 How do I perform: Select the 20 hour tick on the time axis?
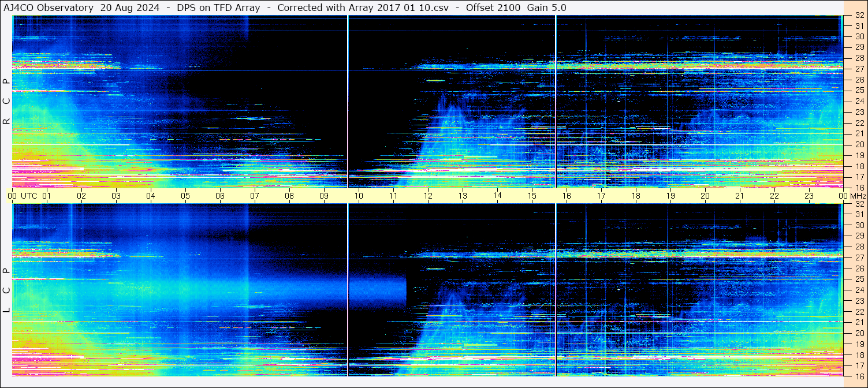tap(705, 196)
